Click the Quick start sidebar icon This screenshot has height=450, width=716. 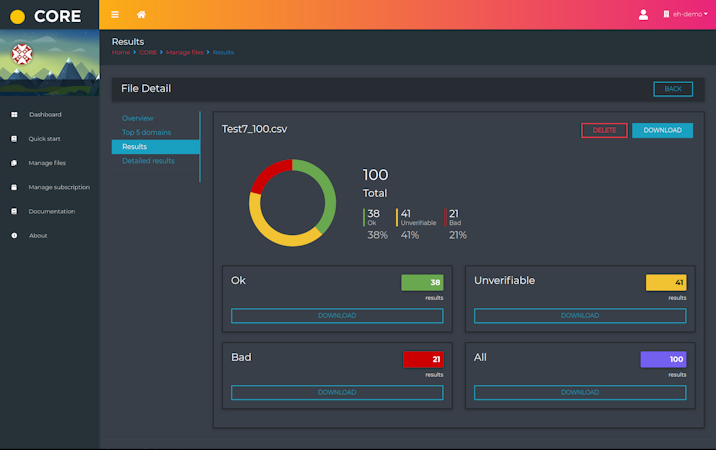(x=14, y=139)
